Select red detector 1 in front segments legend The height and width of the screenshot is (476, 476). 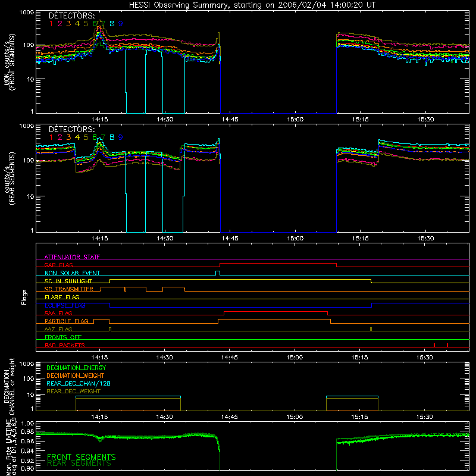click(x=51, y=23)
